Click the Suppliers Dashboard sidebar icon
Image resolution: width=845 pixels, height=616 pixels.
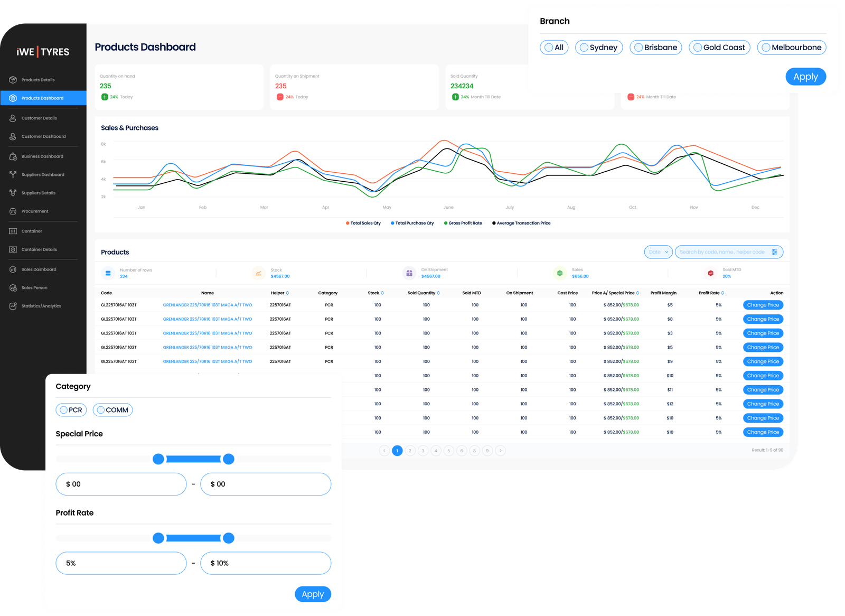pyautogui.click(x=13, y=175)
